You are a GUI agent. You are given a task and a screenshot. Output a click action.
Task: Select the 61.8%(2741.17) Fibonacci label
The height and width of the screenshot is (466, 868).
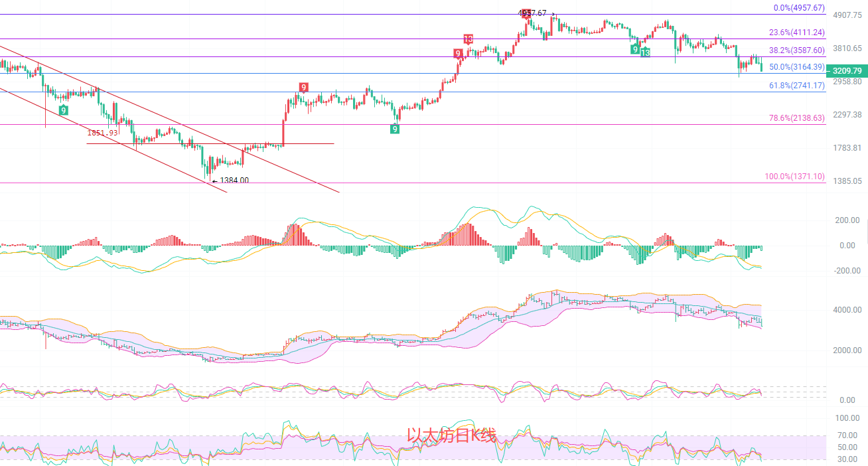coord(796,86)
